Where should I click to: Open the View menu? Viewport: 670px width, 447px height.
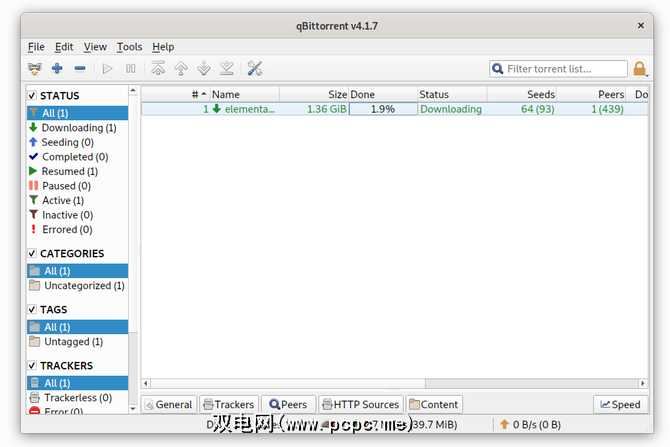click(95, 47)
